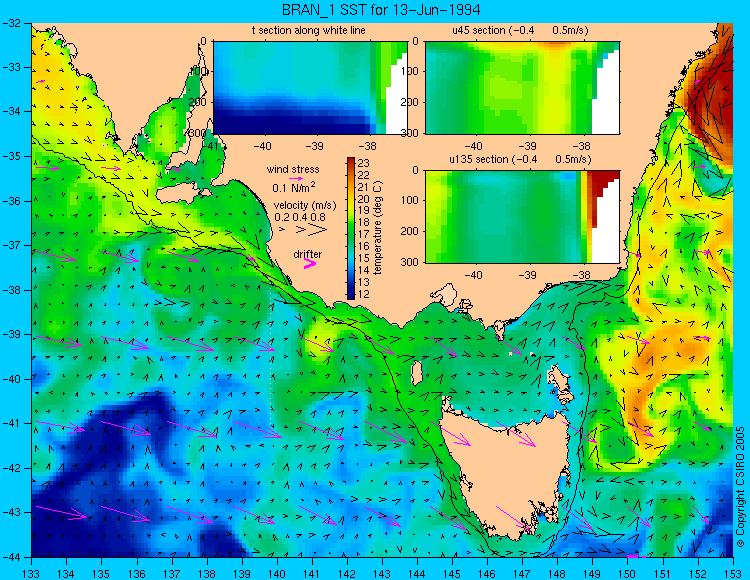
Task: Click latitude tick label -32 on left axis
Action: [13, 22]
